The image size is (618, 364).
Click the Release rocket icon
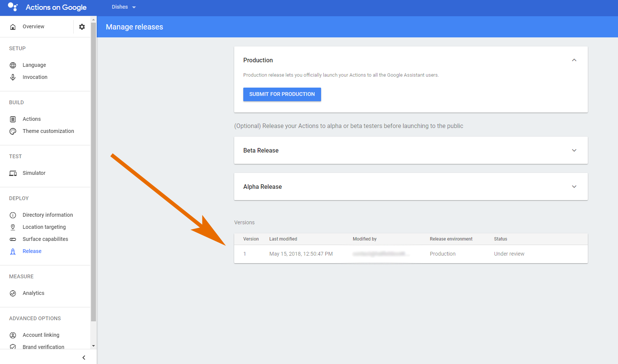pos(13,251)
